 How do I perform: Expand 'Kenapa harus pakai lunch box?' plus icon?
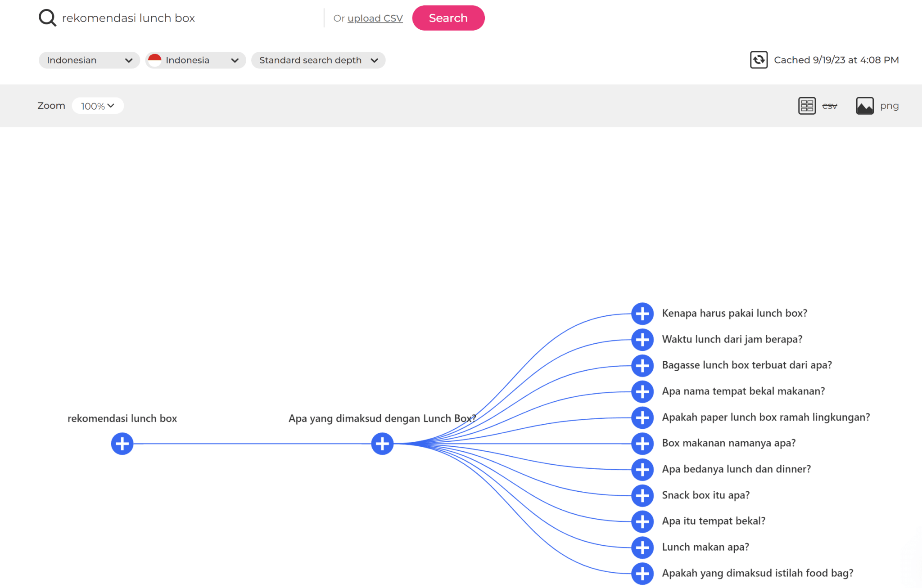tap(642, 314)
